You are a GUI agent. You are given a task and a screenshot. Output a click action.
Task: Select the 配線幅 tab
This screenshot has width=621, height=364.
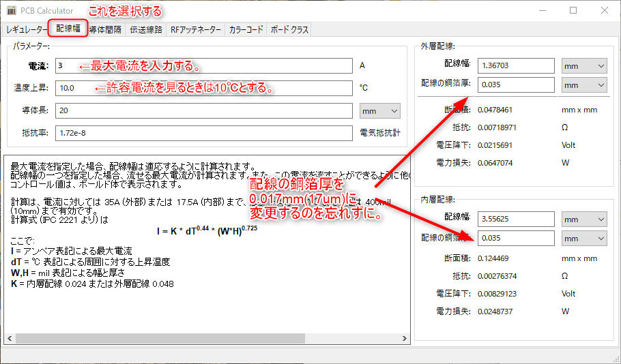68,29
